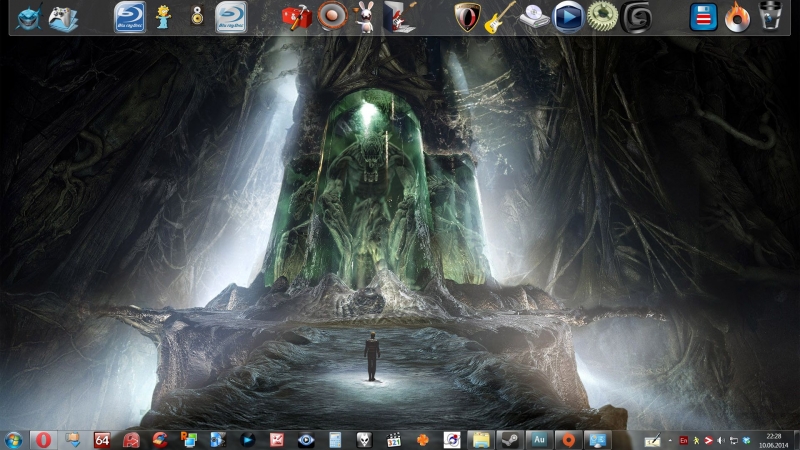Screen dimensions: 800x450
Task: Switch to the Origin taskbar button
Action: (568, 440)
